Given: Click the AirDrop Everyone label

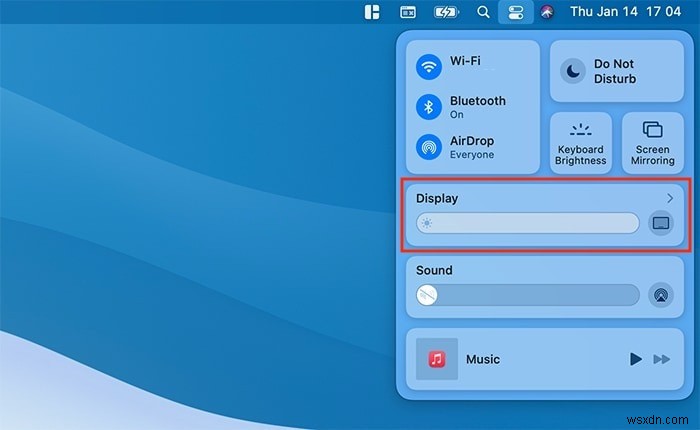Looking at the screenshot, I should coord(472,147).
